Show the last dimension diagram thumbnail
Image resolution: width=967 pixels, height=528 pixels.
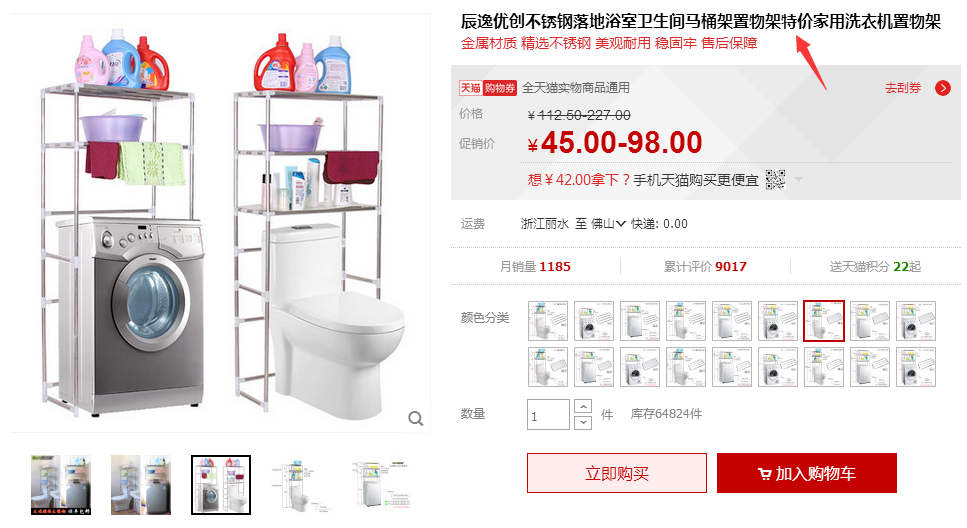[x=381, y=485]
